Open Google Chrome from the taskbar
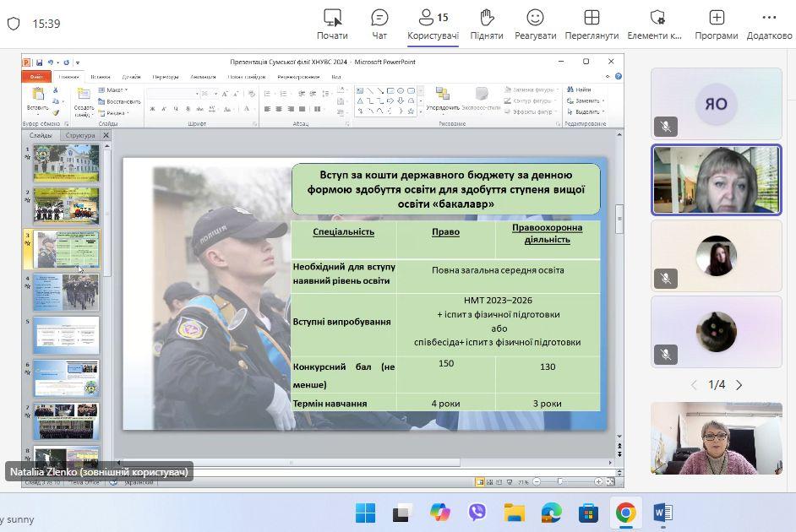Viewport: 796px width, 532px height. (625, 513)
